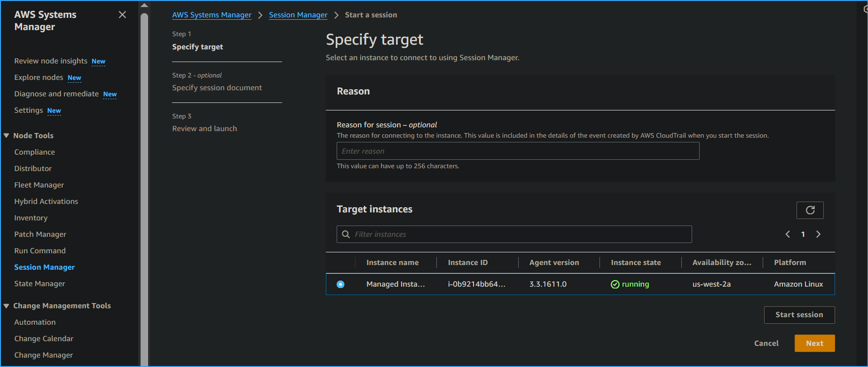
Task: Click Session Manager breadcrumb link
Action: (x=298, y=15)
